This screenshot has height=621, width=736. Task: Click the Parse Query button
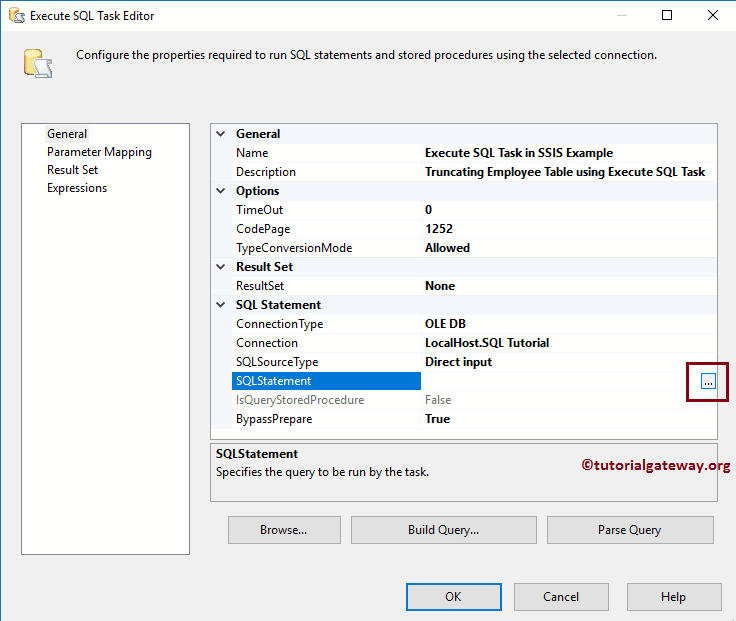coord(630,530)
